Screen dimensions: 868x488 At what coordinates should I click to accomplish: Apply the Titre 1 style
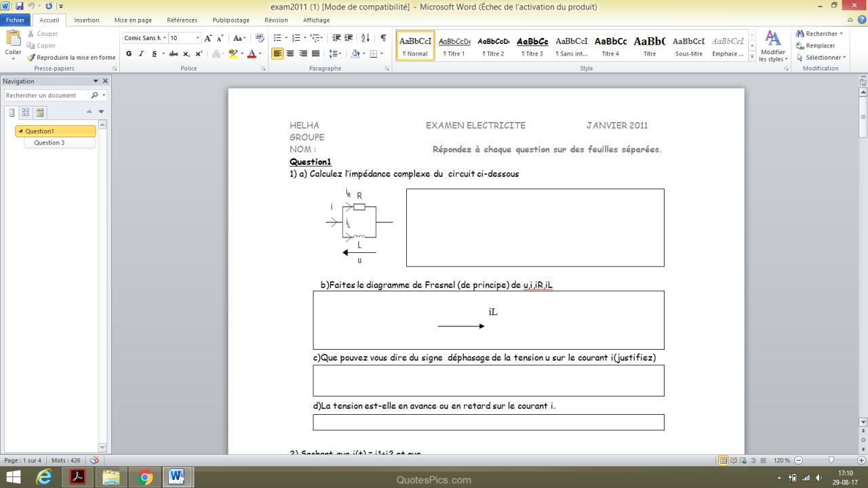click(x=454, y=45)
